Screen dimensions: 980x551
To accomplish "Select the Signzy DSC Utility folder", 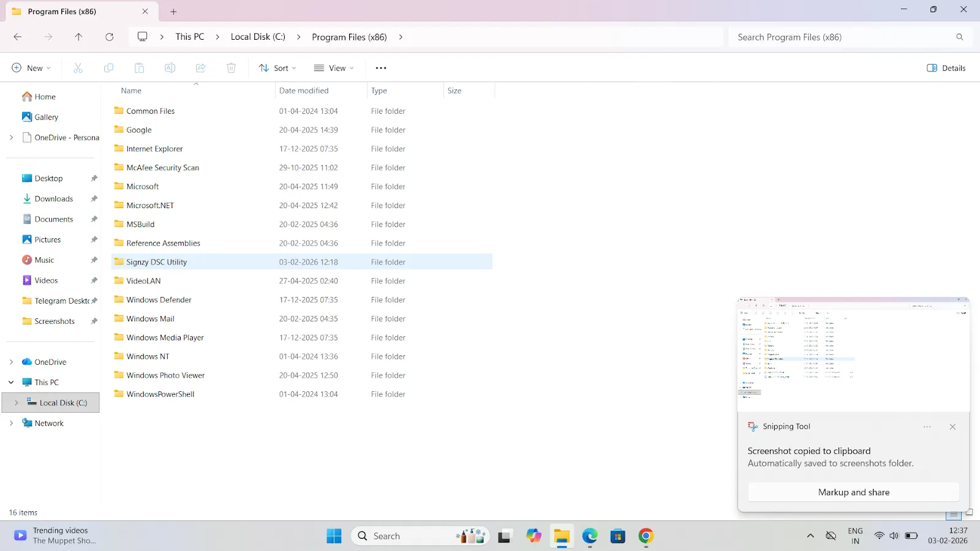I will (302, 262).
